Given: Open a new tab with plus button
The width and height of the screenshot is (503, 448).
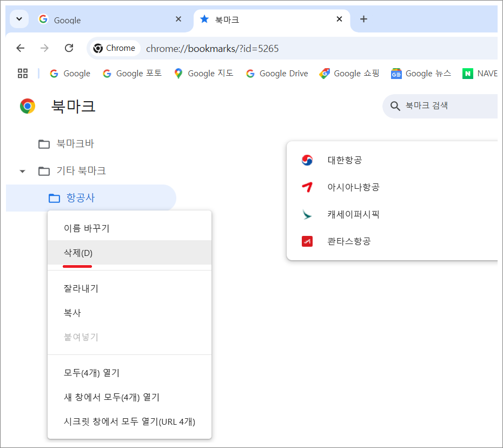Looking at the screenshot, I should [x=363, y=19].
